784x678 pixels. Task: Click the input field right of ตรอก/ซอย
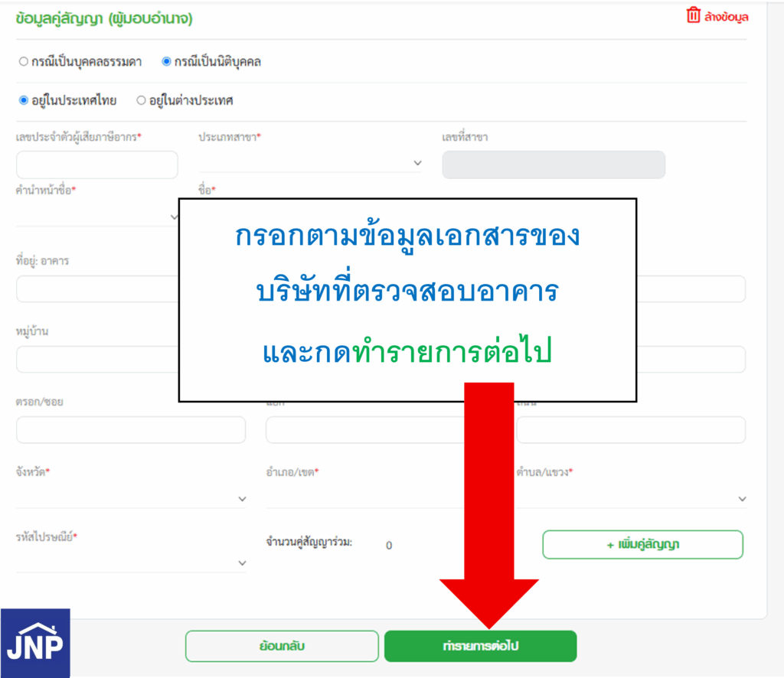pos(365,430)
